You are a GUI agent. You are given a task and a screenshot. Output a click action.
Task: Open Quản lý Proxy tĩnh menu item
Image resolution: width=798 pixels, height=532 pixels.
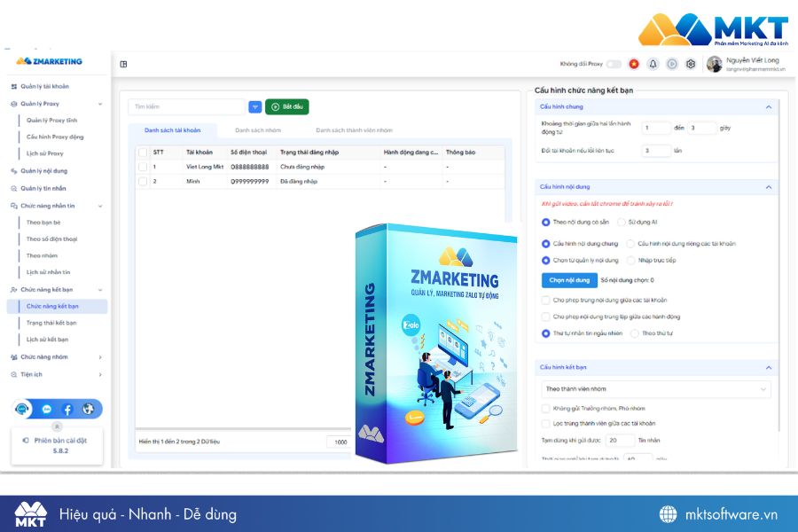52,121
